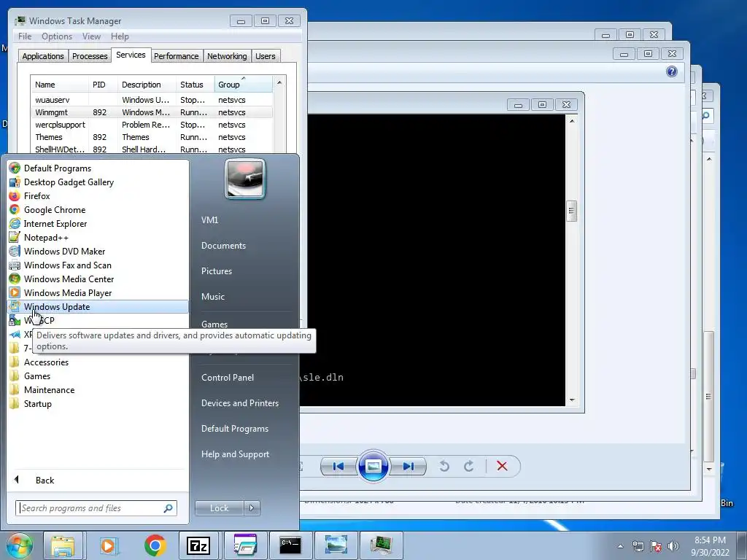The width and height of the screenshot is (747, 560).
Task: Open Default Programs in the left programs list
Action: (x=57, y=168)
